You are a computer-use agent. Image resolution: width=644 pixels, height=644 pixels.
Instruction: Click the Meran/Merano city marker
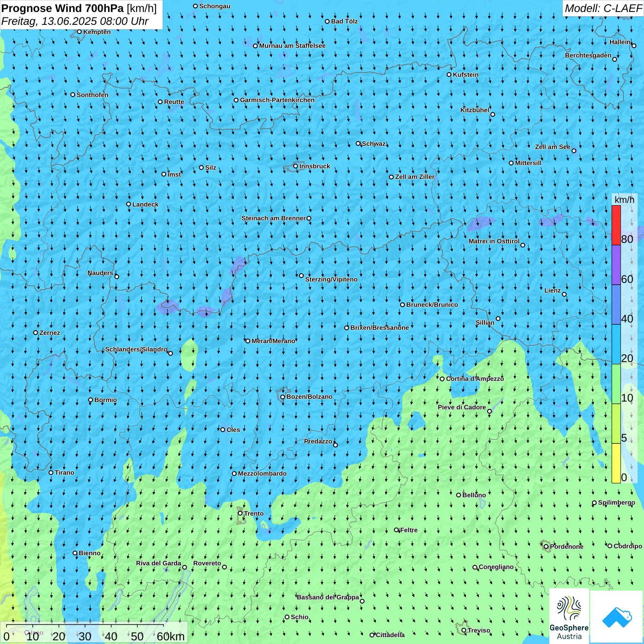click(x=248, y=341)
